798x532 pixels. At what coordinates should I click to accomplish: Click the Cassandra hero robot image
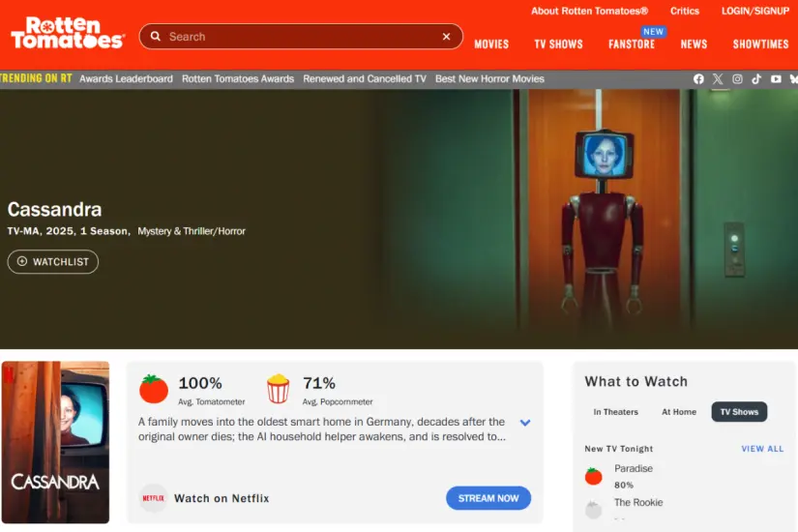(603, 219)
